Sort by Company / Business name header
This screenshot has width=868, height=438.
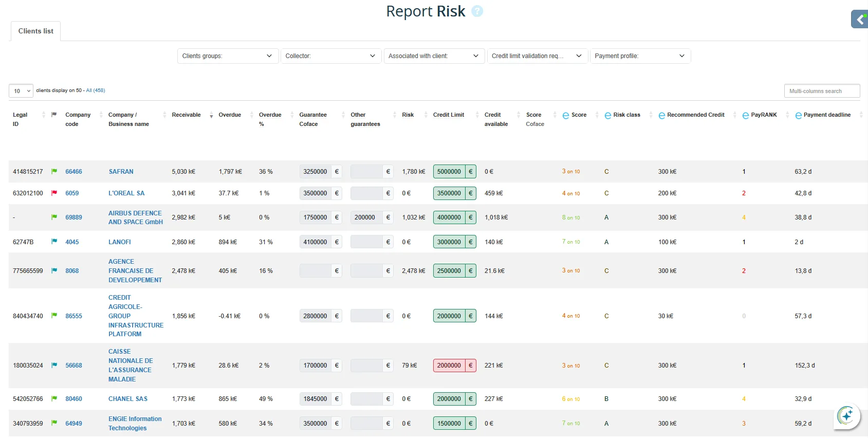coord(128,119)
